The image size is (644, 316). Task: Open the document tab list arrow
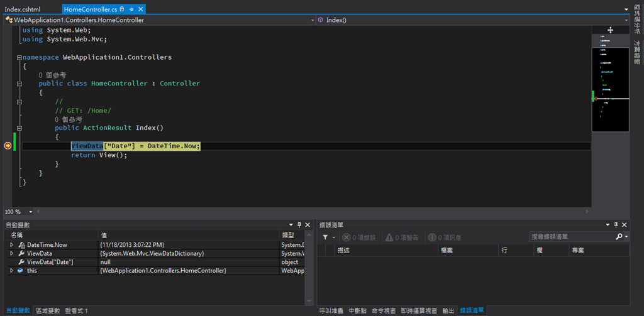tap(626, 9)
